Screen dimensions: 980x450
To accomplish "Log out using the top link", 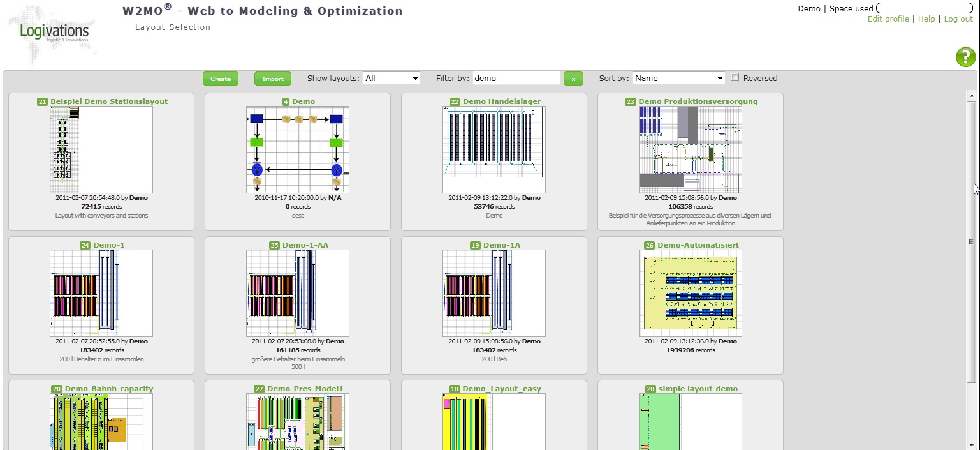I will [x=958, y=19].
